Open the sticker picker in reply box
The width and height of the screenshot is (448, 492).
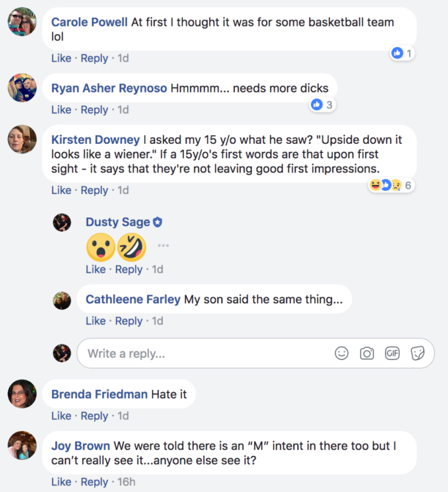(418, 353)
